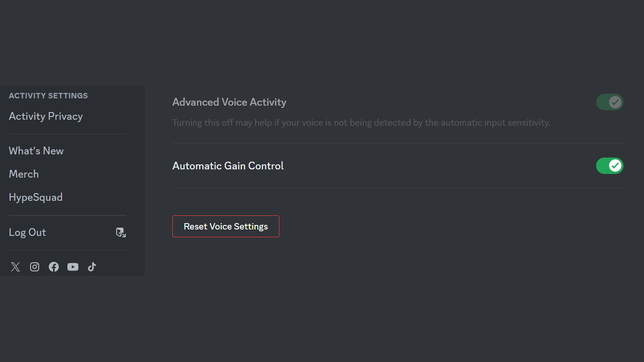Click the Automatic Gain Control label
This screenshot has width=644, height=362.
pos(228,165)
